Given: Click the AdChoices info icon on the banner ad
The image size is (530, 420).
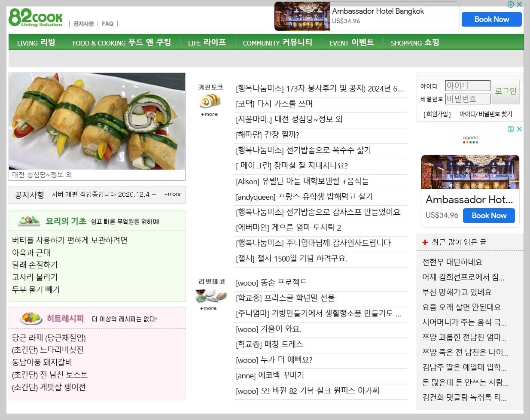Looking at the screenshot, I should (x=510, y=4).
